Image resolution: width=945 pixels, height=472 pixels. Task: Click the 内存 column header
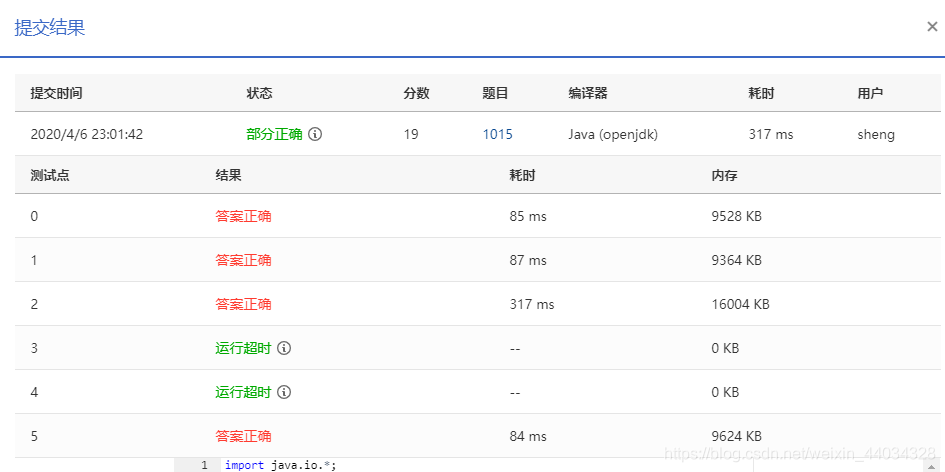coord(724,175)
